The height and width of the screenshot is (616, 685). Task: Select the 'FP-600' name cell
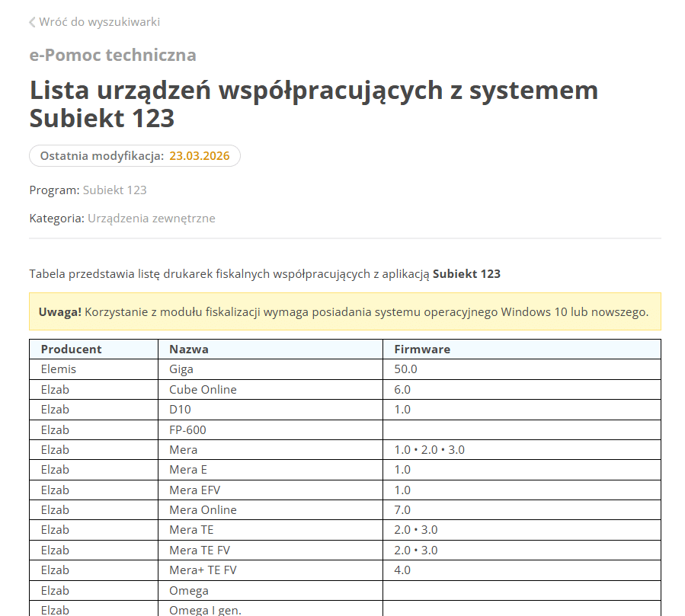point(270,430)
